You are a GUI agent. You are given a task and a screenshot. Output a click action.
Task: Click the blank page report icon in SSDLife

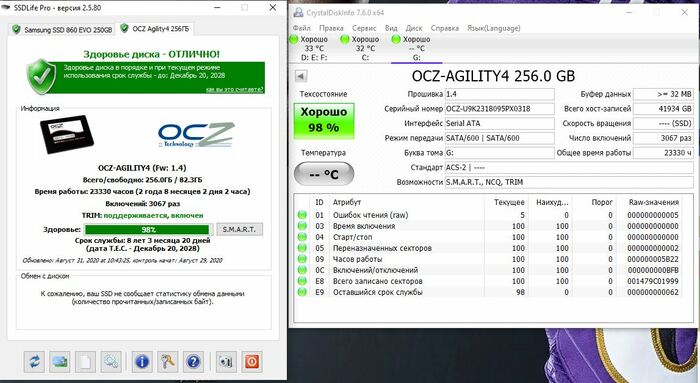[85, 361]
